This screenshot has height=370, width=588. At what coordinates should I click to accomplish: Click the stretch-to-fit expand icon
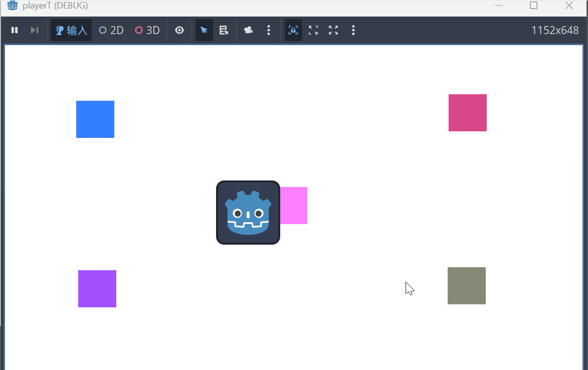(333, 30)
